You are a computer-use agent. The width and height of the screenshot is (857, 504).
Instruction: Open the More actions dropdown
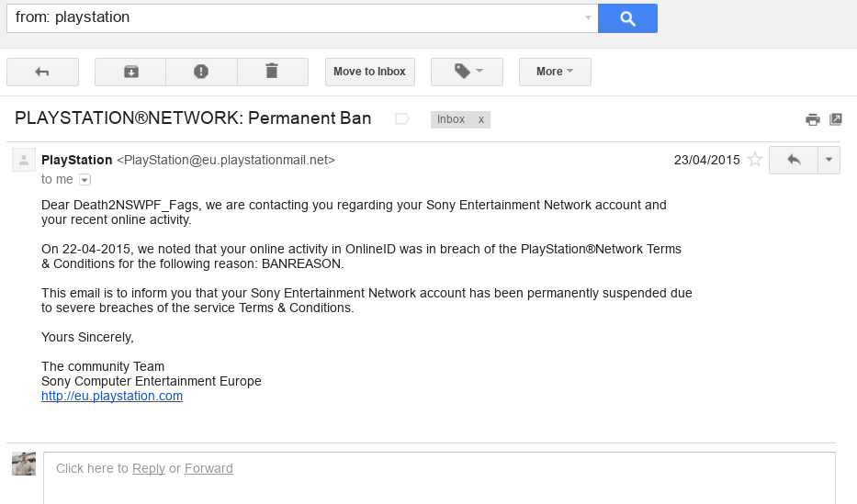pos(555,73)
